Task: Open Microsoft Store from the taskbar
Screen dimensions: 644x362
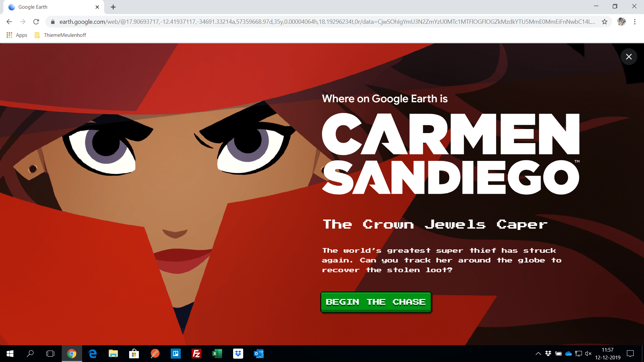Action: pos(134,354)
